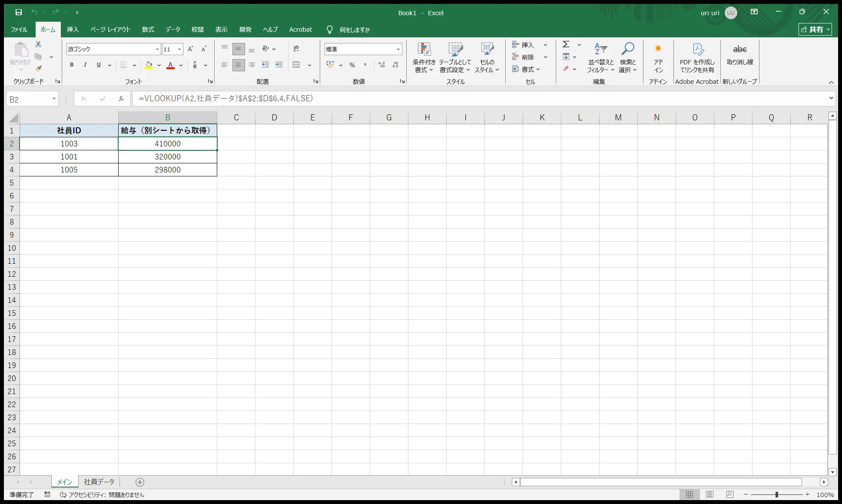
Task: Align text to the bottom
Action: pyautogui.click(x=252, y=49)
